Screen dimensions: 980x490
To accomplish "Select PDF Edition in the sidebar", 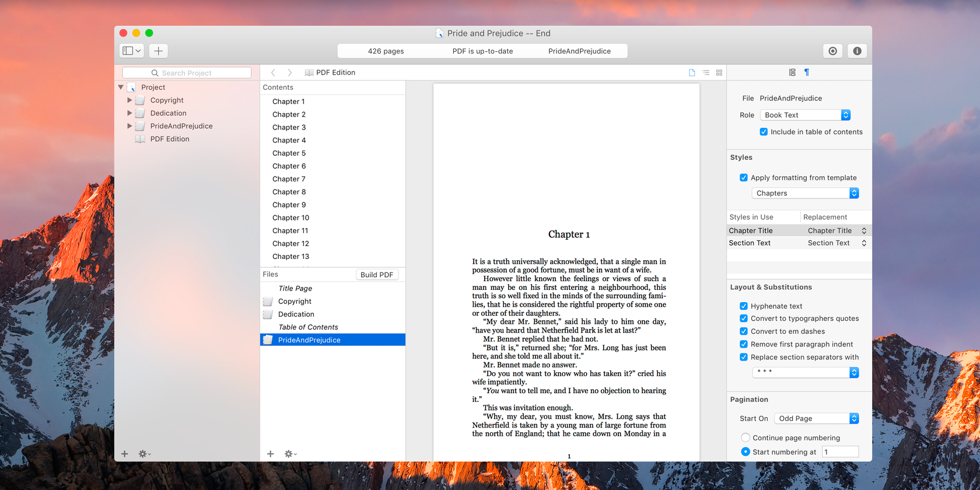I will pos(170,139).
